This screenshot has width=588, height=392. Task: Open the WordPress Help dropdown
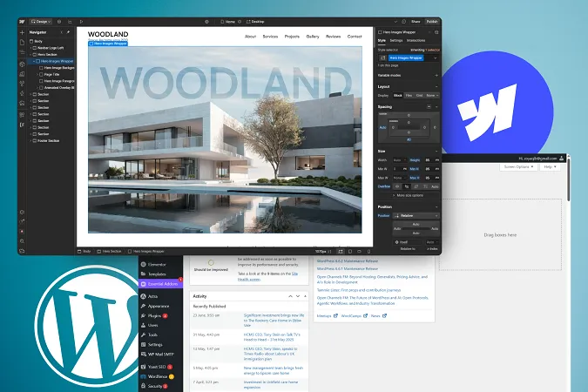pos(550,167)
